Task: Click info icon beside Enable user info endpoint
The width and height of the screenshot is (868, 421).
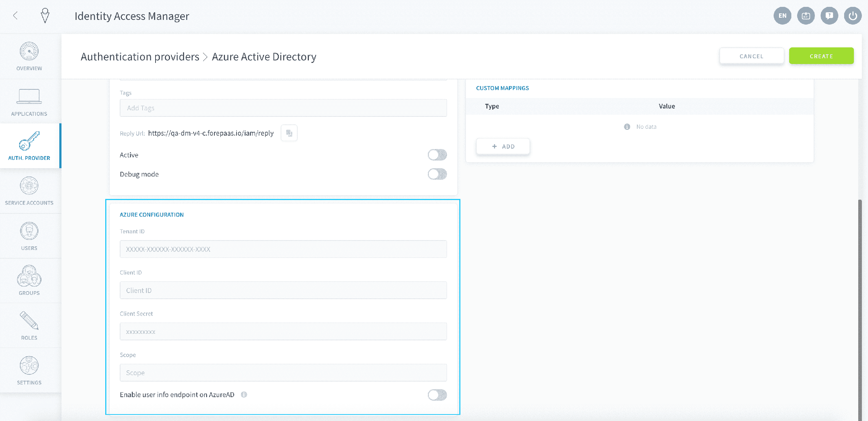Action: click(x=244, y=395)
